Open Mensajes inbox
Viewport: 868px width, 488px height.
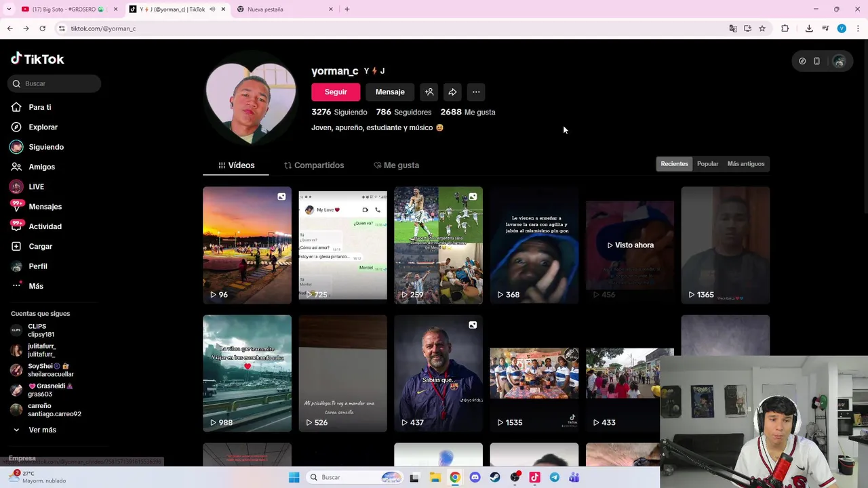(x=36, y=207)
